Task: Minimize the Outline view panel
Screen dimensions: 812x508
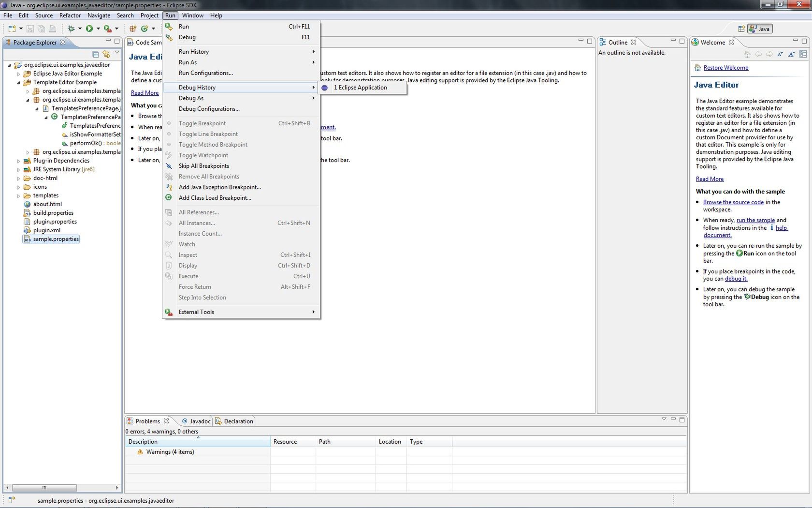Action: pos(673,41)
